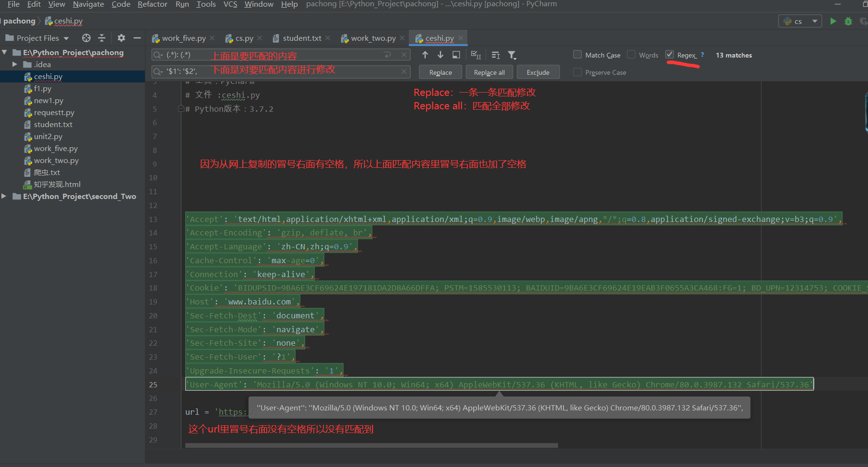Image resolution: width=868 pixels, height=467 pixels.
Task: Click the horizontal editor scrollbar
Action: [x=371, y=445]
